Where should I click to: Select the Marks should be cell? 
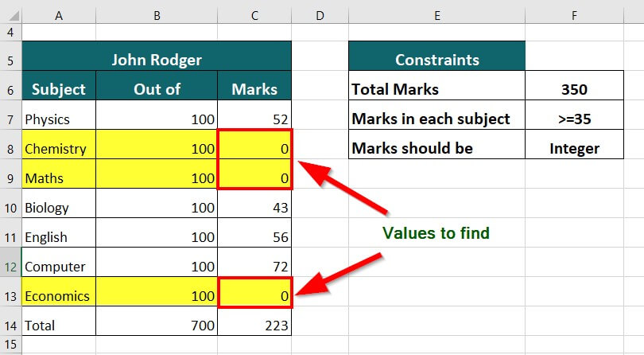(x=436, y=144)
